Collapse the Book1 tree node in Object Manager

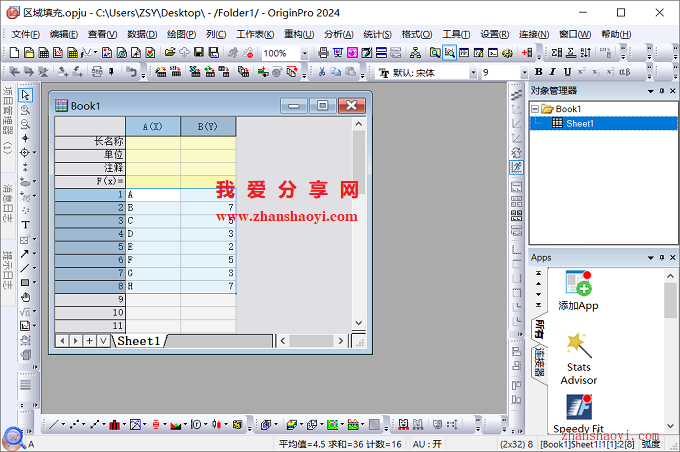tap(535, 109)
